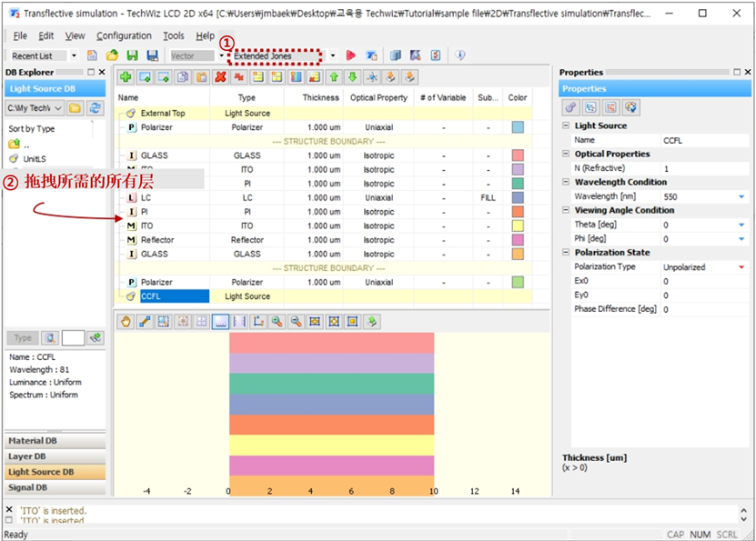The height and width of the screenshot is (541, 756).
Task: Select the UnitLS item in DB Explorer
Action: [35, 159]
